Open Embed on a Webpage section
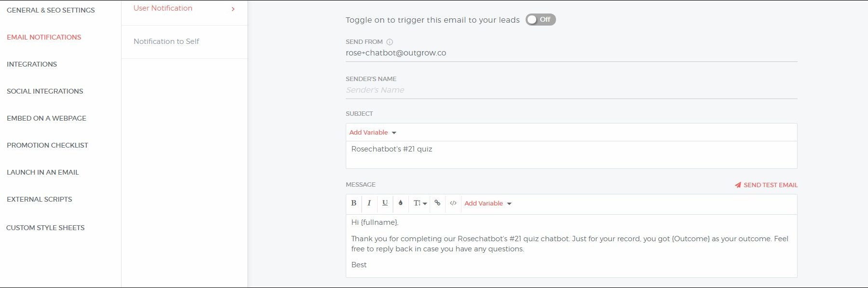 click(x=46, y=118)
